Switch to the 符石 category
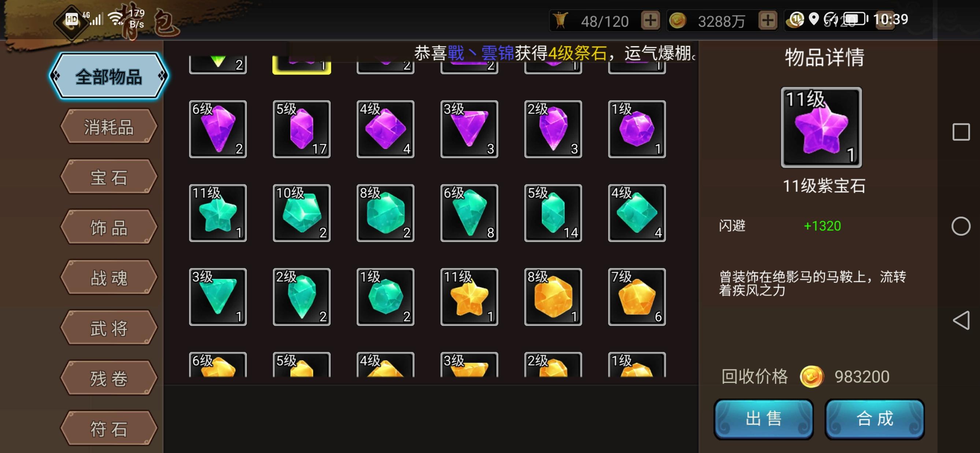Image resolution: width=980 pixels, height=453 pixels. (109, 428)
